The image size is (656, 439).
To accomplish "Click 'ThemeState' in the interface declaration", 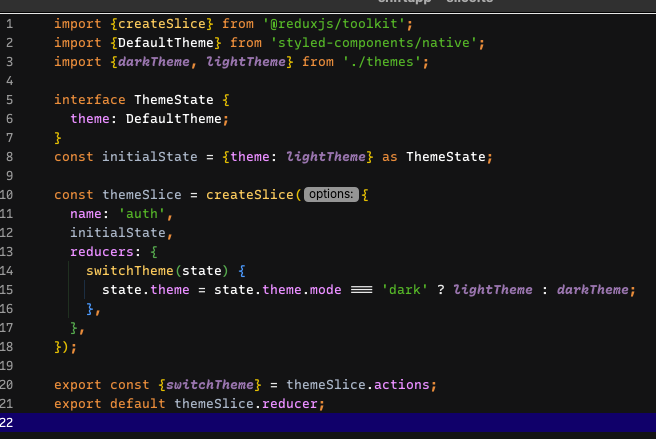I will click(174, 100).
